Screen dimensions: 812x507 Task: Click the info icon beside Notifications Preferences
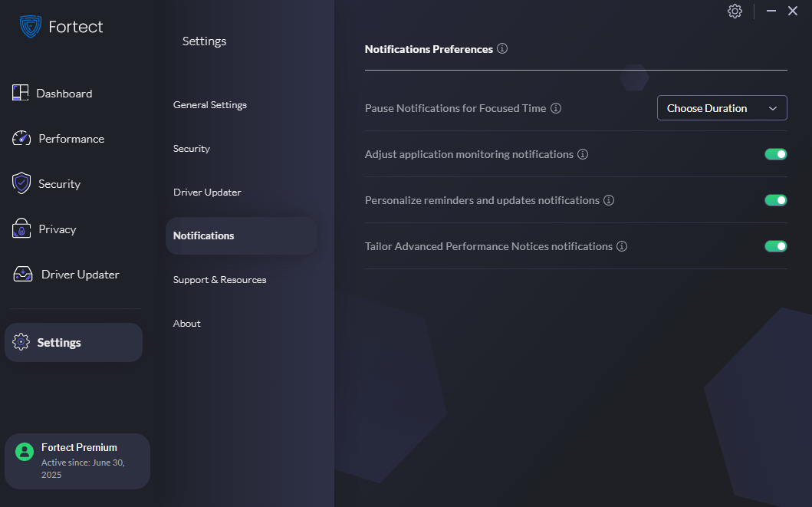click(x=502, y=48)
